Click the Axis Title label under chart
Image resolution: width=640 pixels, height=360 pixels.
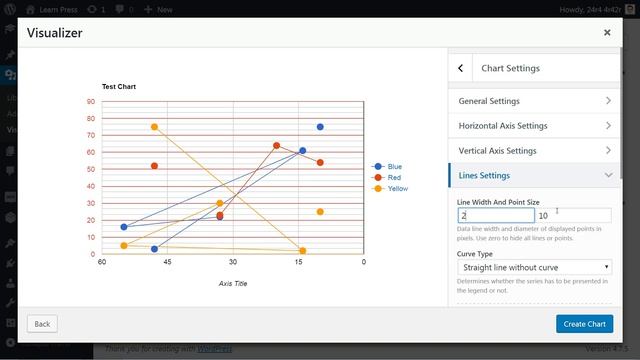coord(233,283)
